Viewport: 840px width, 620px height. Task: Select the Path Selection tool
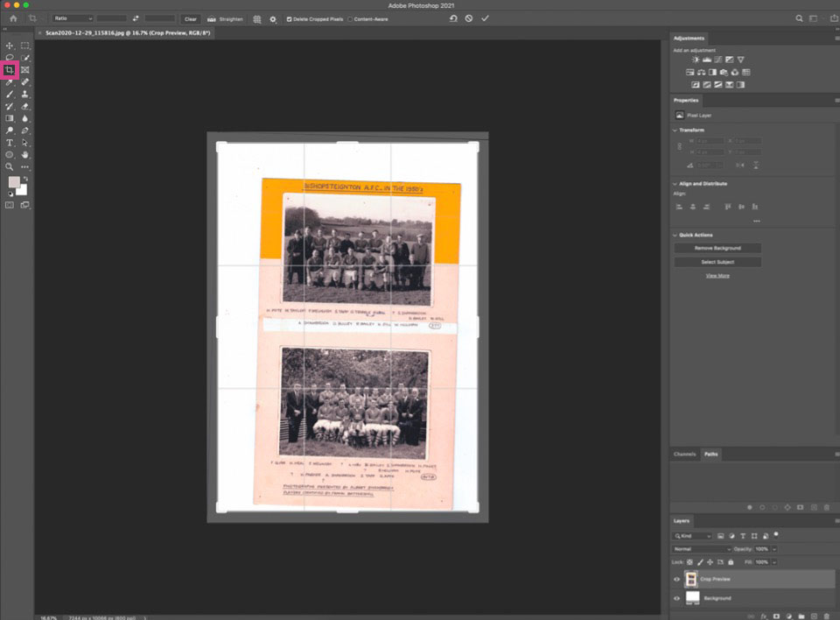point(25,143)
